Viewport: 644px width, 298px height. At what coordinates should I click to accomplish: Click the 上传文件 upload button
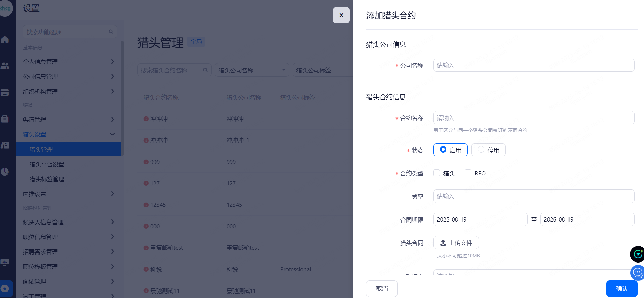[x=456, y=243]
